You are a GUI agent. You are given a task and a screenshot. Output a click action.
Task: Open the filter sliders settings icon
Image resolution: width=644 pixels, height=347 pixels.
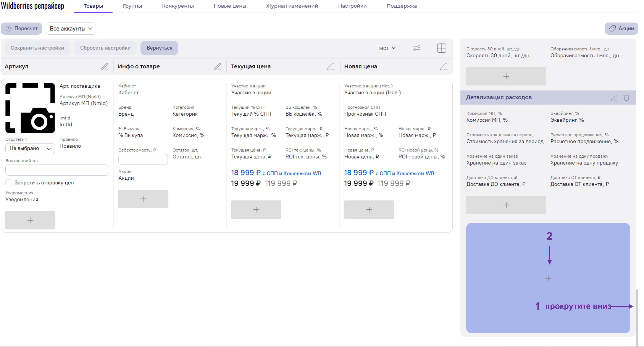tap(417, 48)
